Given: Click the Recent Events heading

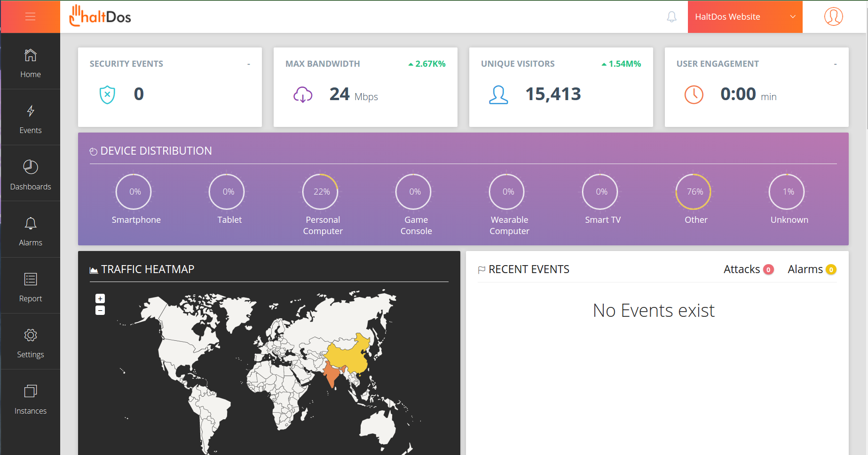Looking at the screenshot, I should (x=529, y=269).
